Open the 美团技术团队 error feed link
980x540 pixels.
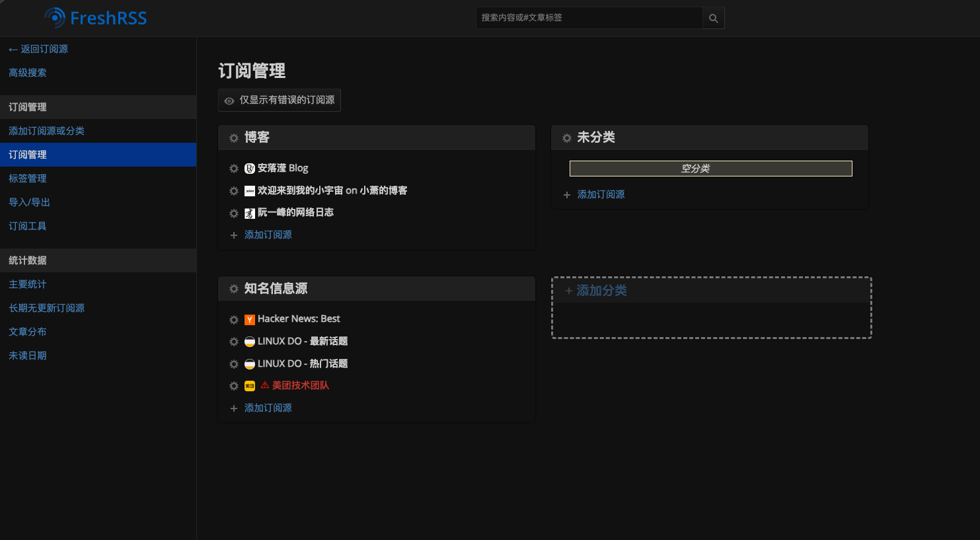click(x=300, y=385)
